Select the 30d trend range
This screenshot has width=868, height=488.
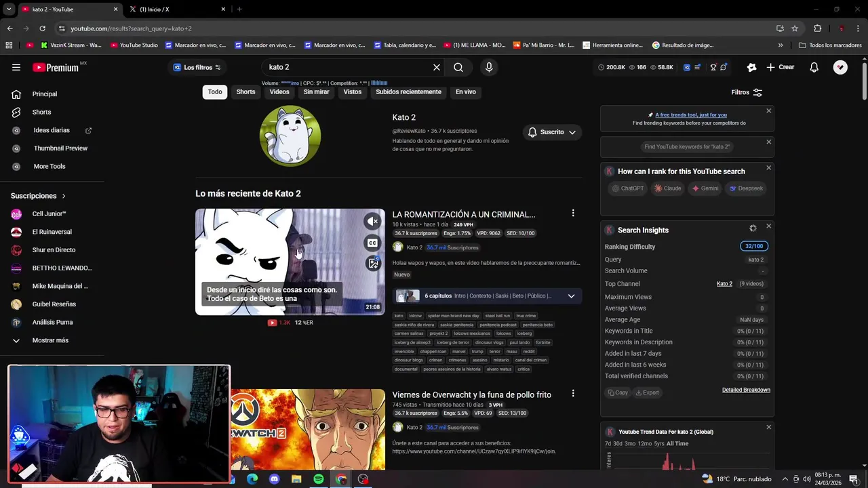[618, 443]
